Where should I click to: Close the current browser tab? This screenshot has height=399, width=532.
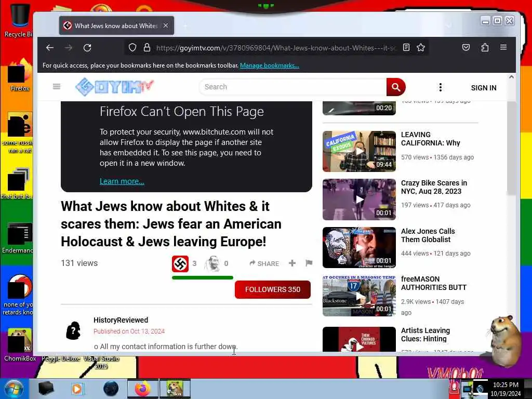166,26
